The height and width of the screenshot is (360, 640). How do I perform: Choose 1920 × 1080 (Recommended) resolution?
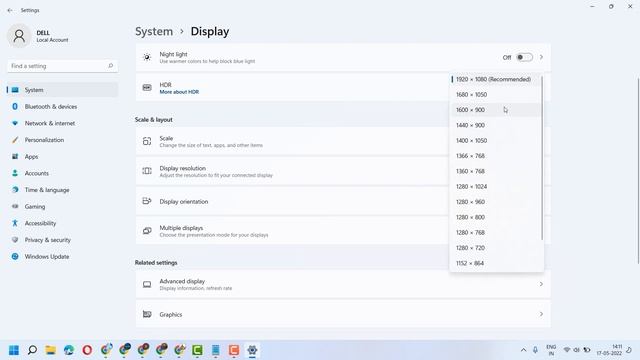click(496, 79)
